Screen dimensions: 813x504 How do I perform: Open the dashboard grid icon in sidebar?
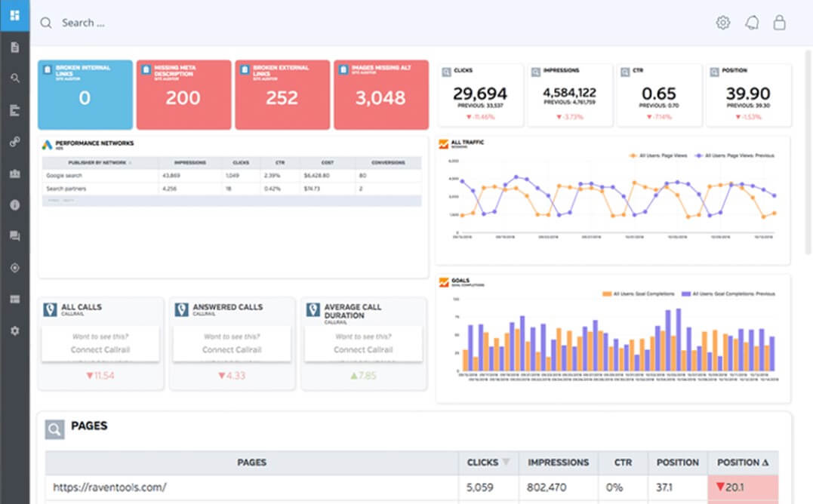(x=14, y=15)
